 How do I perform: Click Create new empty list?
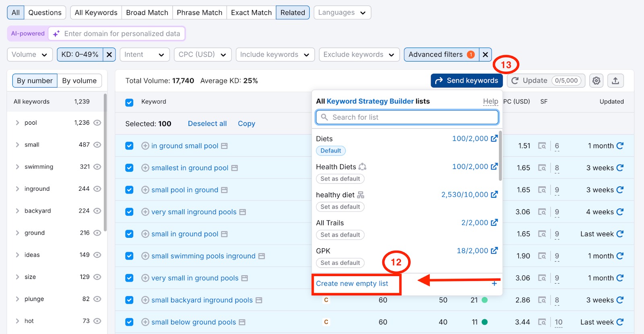click(x=352, y=284)
